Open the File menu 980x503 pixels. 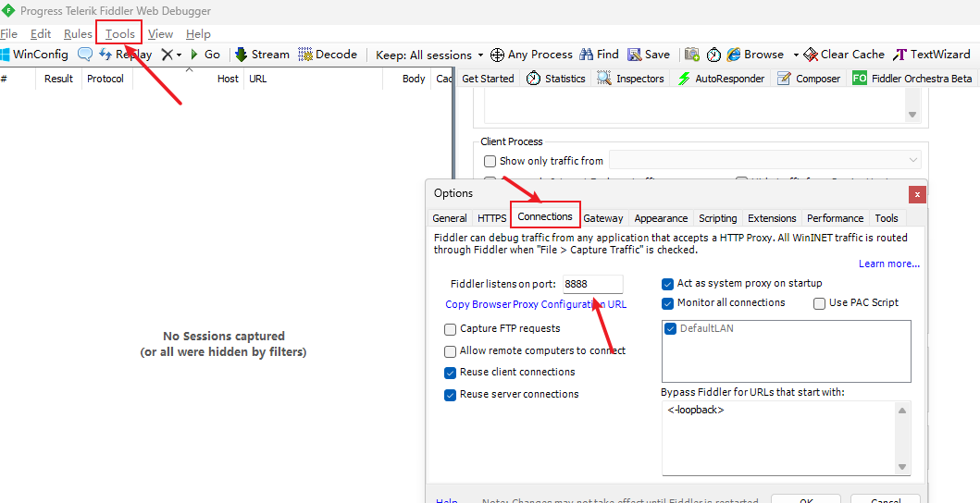[8, 33]
